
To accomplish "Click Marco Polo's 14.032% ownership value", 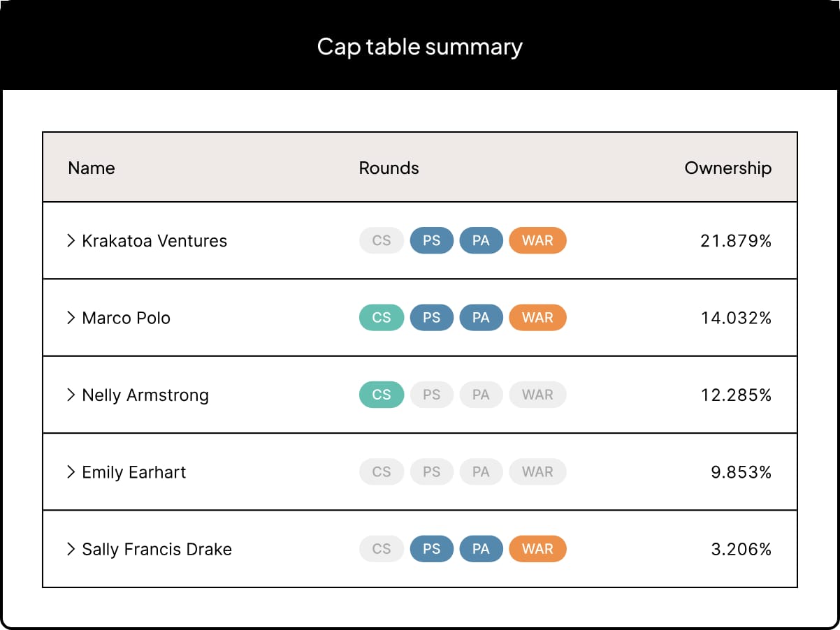I will [736, 318].
